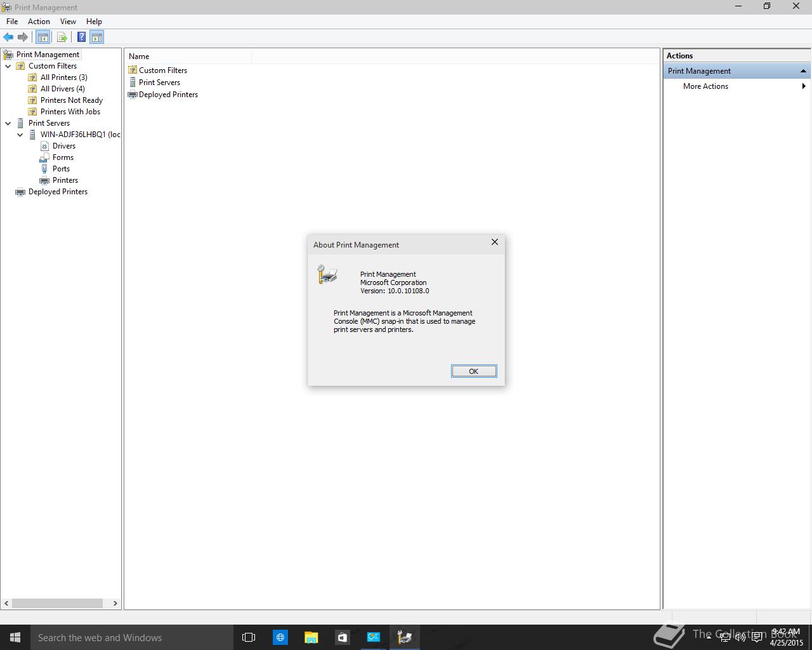
Task: Open Help via the blue question mark icon
Action: point(81,37)
